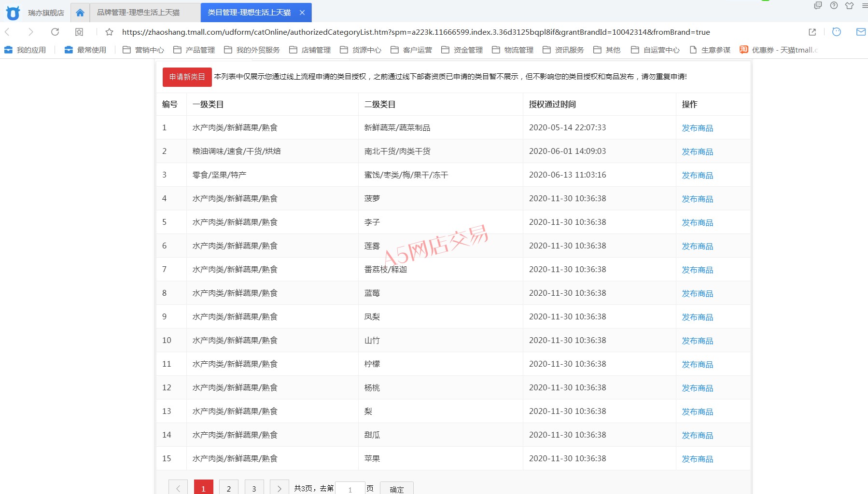This screenshot has height=494, width=868.
Task: Click 发布商品 for the 菠萝 row
Action: 697,199
